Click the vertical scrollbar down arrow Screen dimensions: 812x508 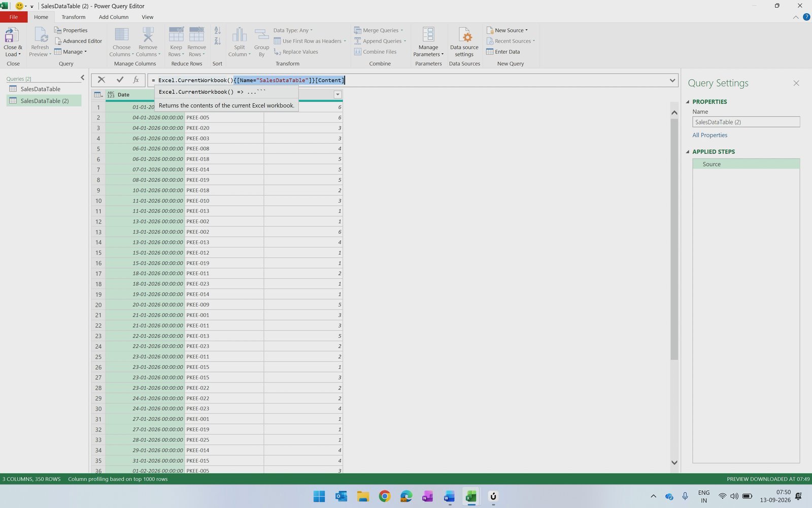click(674, 462)
